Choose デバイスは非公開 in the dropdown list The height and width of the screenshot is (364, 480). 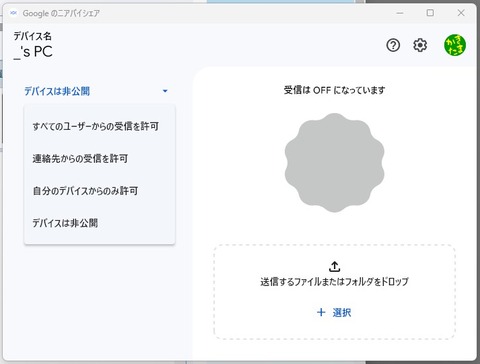99,223
